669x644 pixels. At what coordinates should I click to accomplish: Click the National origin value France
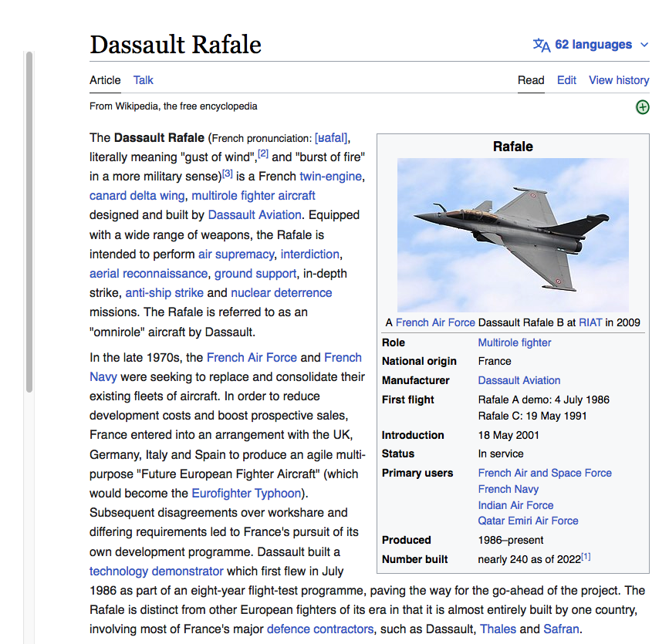click(495, 361)
